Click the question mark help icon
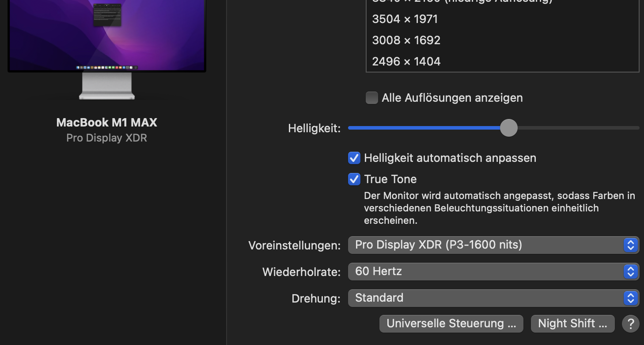This screenshot has width=644, height=345. 631,324
